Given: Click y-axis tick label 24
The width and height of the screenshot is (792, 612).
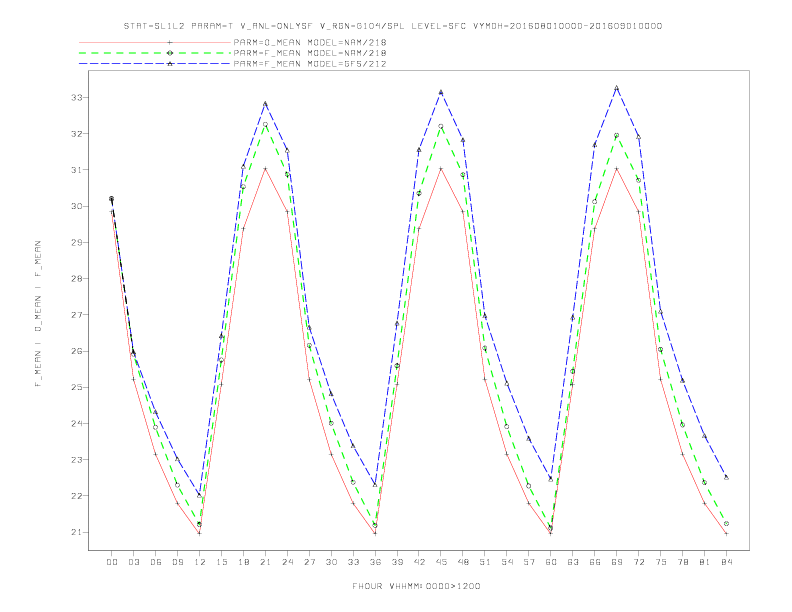Looking at the screenshot, I should (x=77, y=424).
